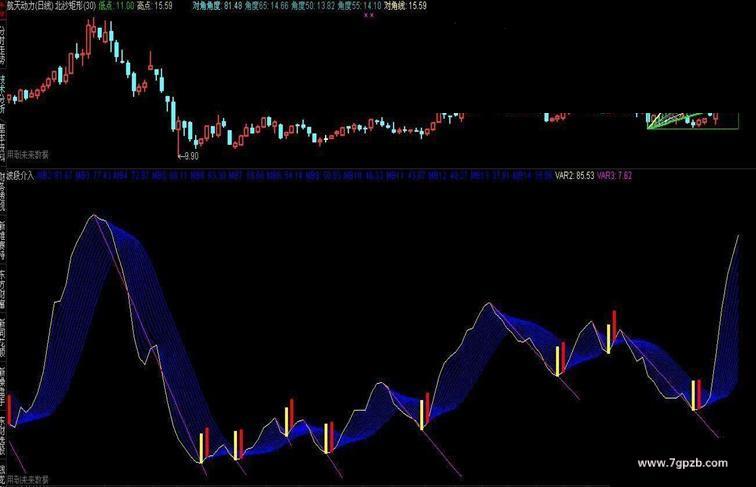
Task: Select the 对角角度: 81.48 value
Action: [216, 6]
